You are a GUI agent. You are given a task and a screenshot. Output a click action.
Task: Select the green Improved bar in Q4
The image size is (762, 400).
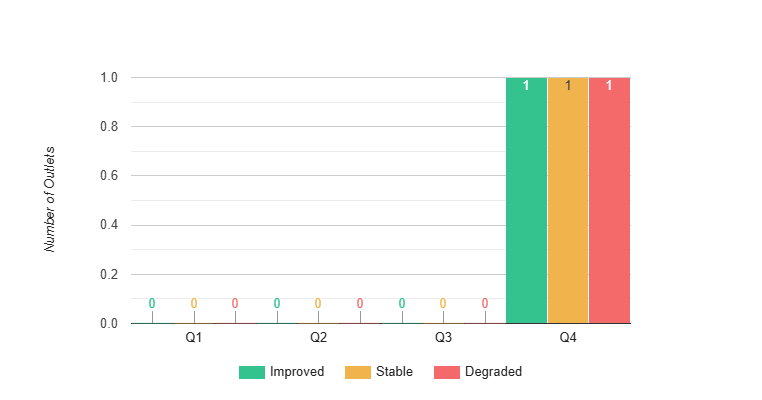pos(526,200)
